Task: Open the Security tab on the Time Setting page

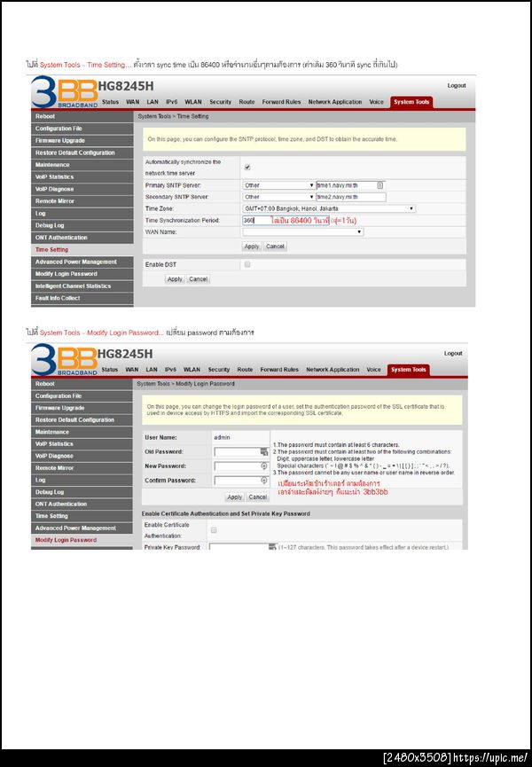Action: (x=221, y=102)
